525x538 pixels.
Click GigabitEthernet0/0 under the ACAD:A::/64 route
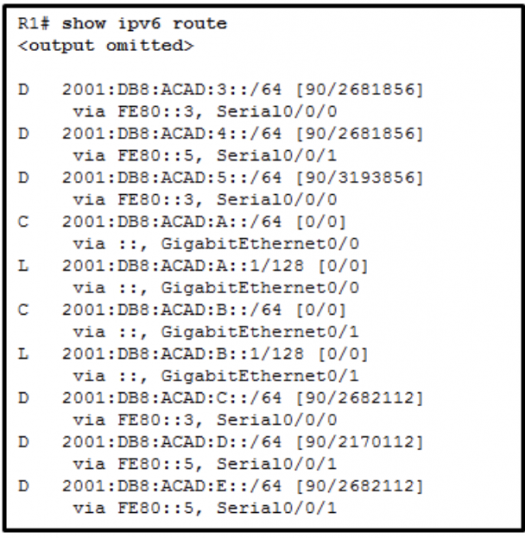coord(260,244)
